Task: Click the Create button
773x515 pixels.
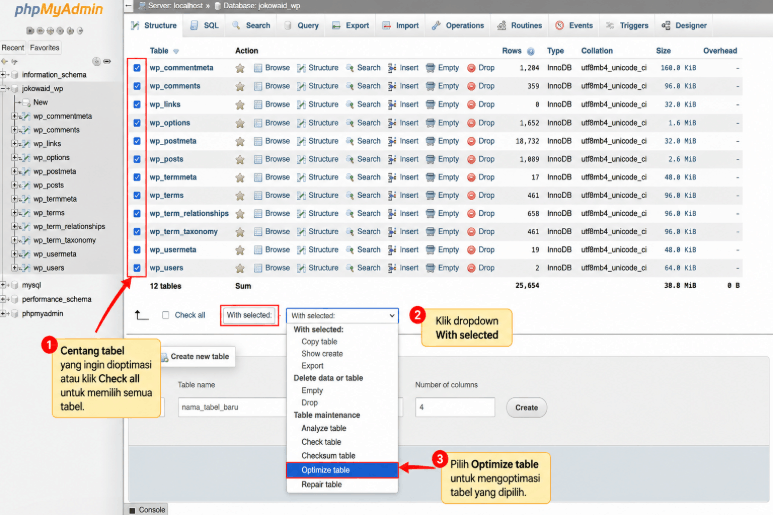Action: pyautogui.click(x=527, y=408)
